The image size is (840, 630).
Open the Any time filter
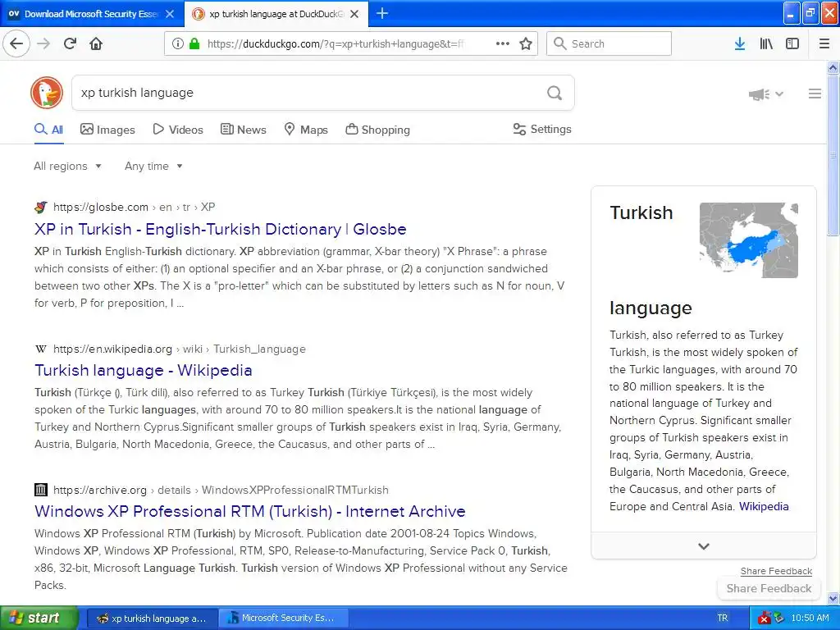(x=153, y=166)
